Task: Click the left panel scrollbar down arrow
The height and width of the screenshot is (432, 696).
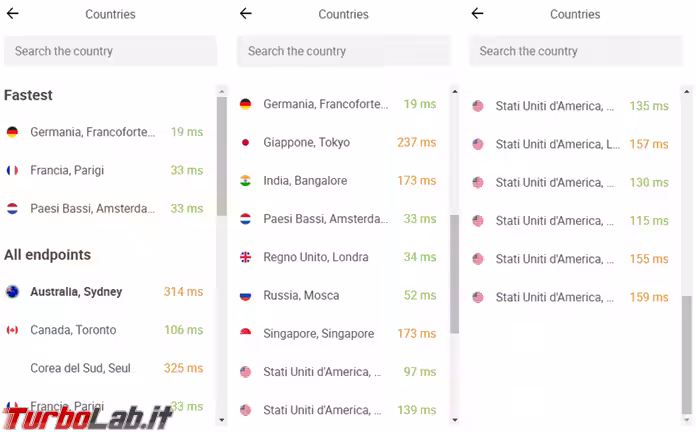Action: coord(222,420)
